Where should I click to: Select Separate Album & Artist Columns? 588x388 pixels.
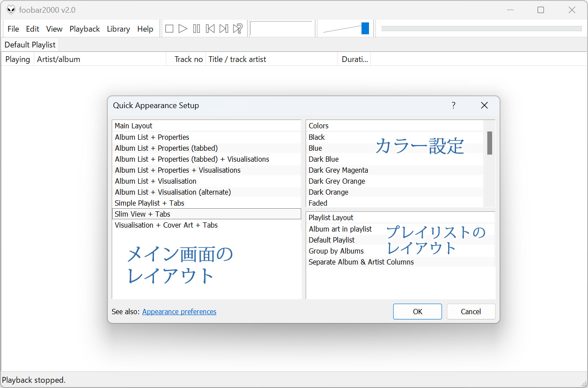401,262
